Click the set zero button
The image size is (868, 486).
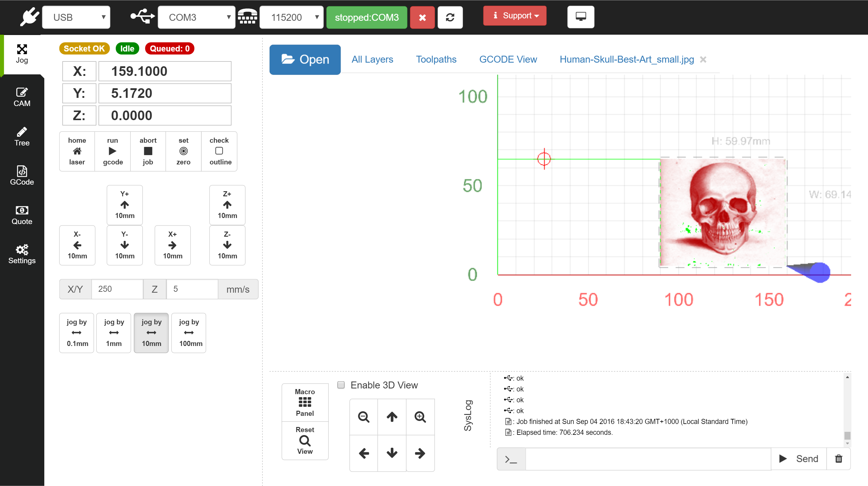coord(184,151)
